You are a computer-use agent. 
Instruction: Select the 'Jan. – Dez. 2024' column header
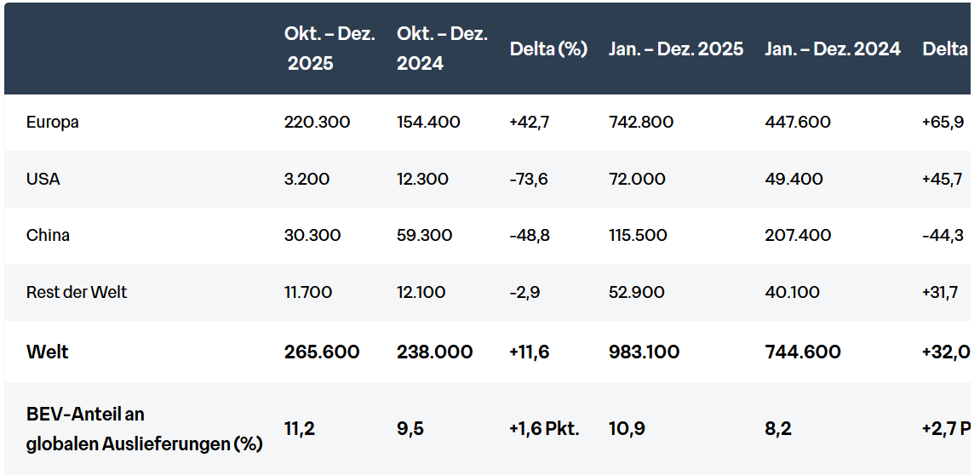pyautogui.click(x=832, y=49)
